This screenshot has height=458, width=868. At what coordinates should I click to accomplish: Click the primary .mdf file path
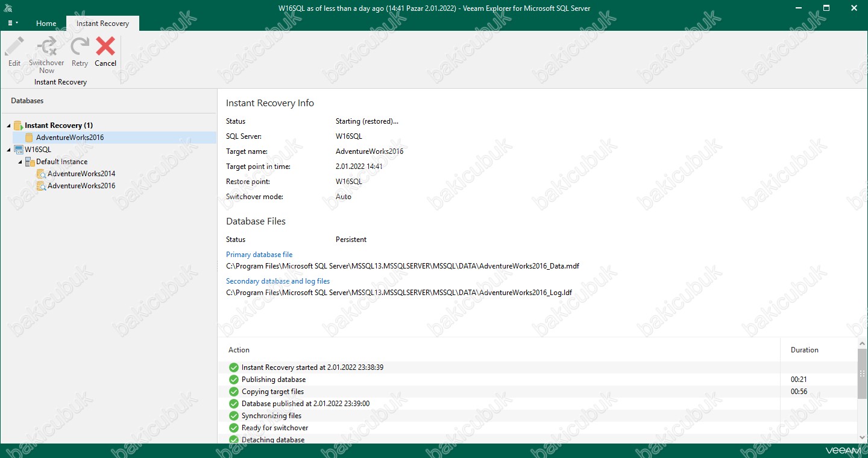tap(403, 266)
